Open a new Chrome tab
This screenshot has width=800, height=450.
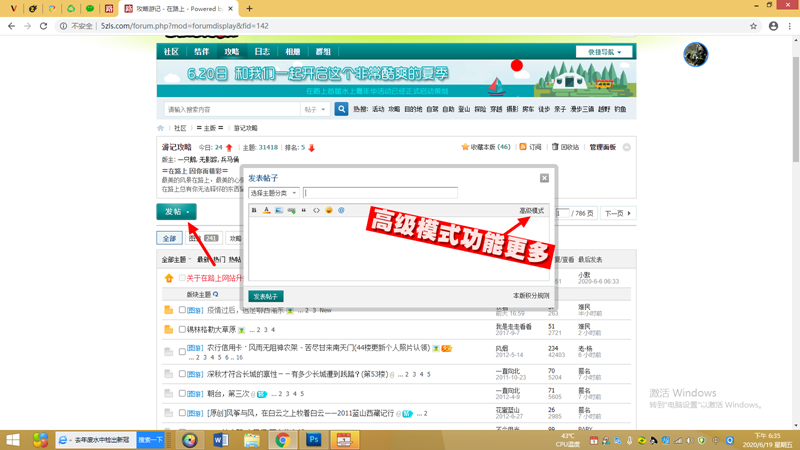click(x=249, y=9)
